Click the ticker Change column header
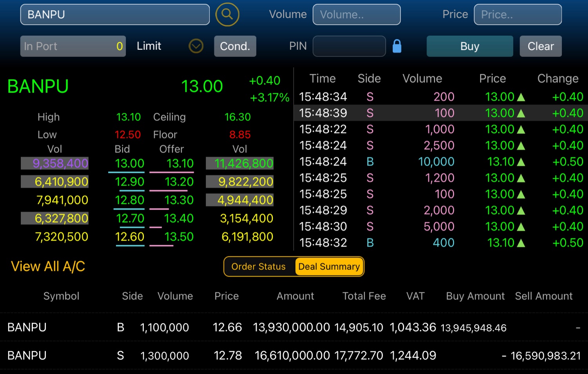This screenshot has width=588, height=374. [x=558, y=79]
